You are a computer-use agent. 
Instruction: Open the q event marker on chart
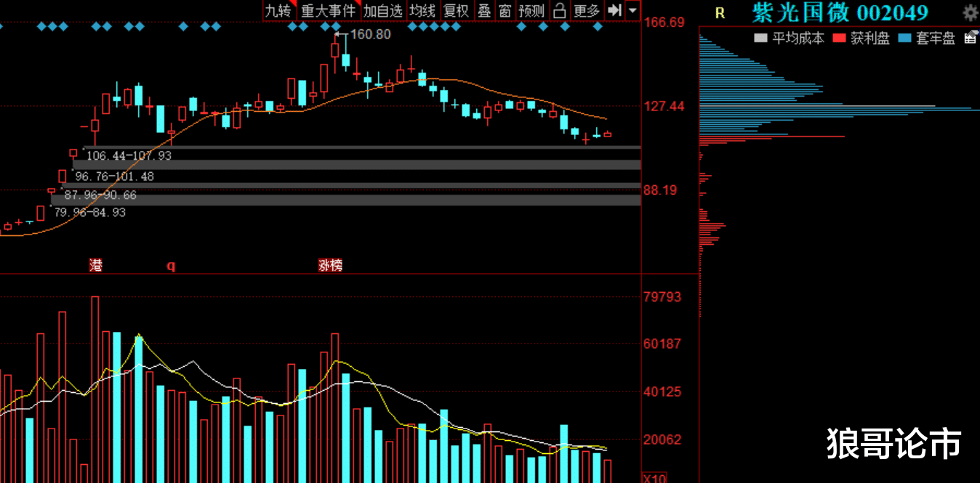click(x=171, y=266)
